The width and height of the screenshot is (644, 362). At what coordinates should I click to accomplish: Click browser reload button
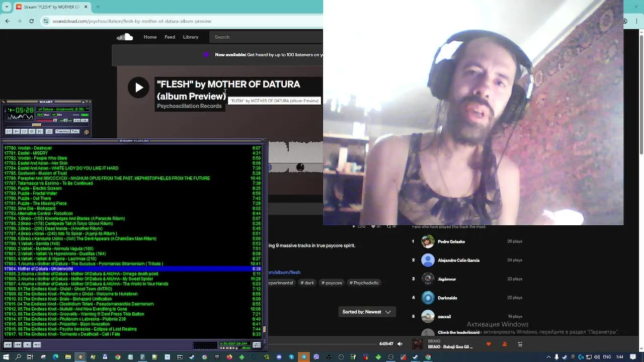click(x=31, y=21)
